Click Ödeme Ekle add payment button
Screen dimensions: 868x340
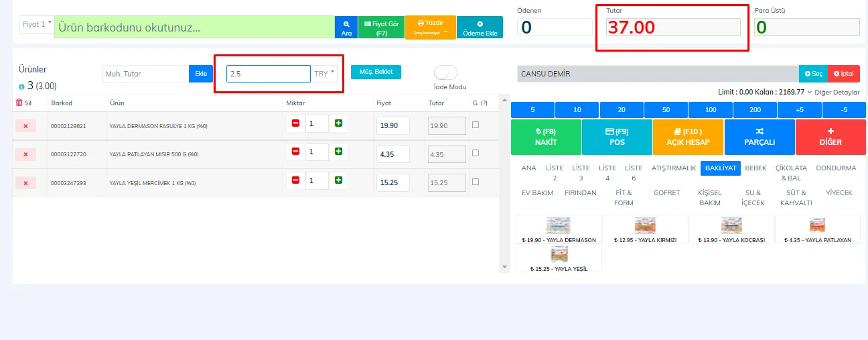480,27
